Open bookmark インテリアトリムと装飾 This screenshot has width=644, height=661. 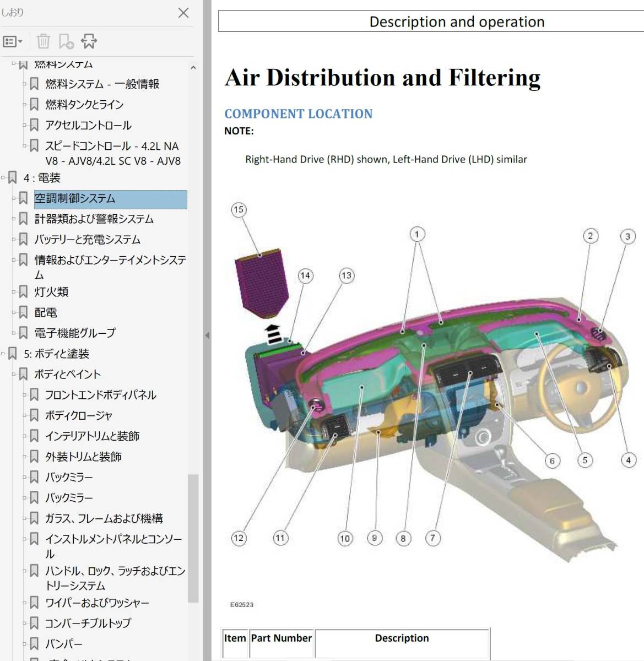tap(92, 436)
